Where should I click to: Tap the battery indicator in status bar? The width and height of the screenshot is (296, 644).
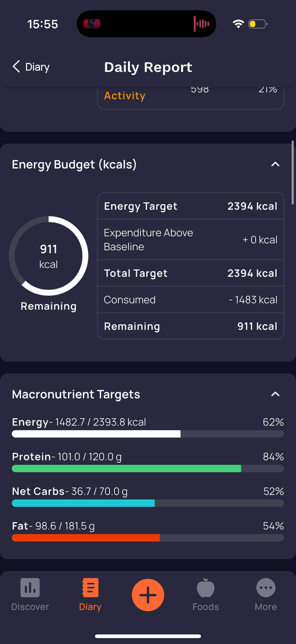coord(258,24)
